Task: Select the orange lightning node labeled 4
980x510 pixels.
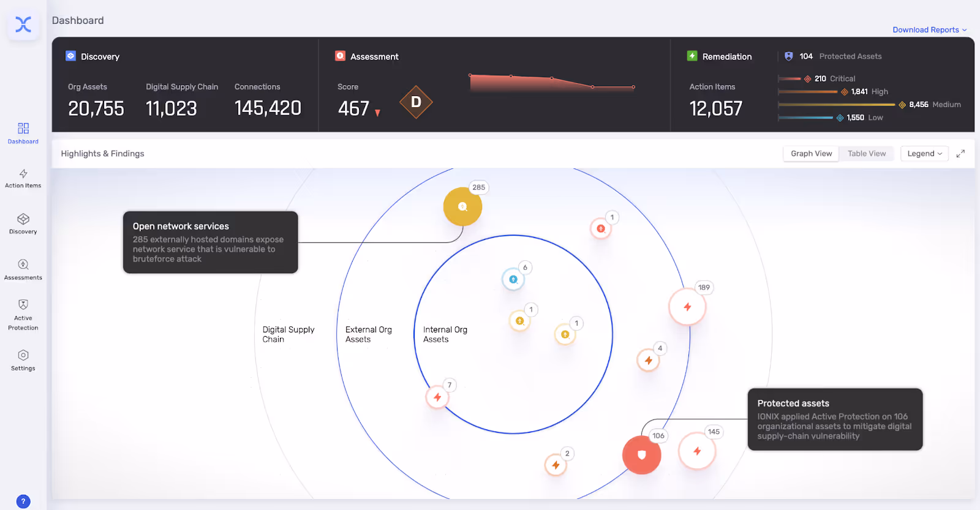Action: tap(648, 361)
